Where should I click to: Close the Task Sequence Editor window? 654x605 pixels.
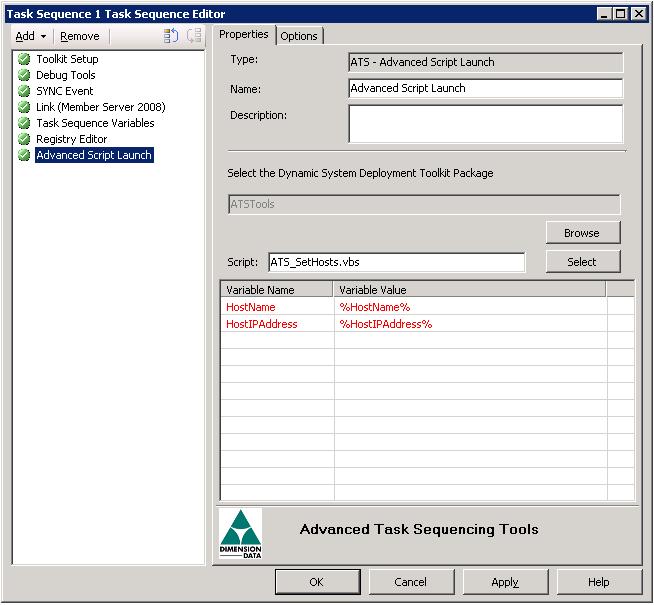click(639, 14)
